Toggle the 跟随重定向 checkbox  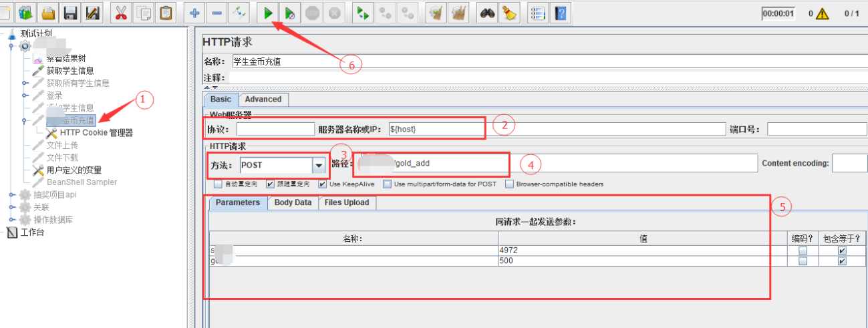270,184
